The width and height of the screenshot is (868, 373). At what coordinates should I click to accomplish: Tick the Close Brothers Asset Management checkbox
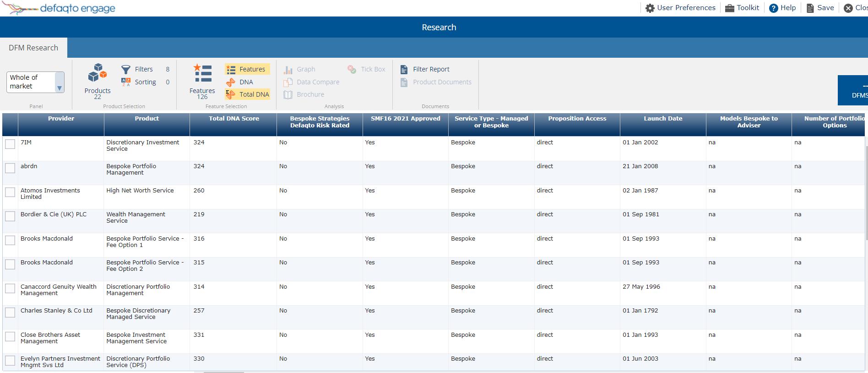point(10,336)
